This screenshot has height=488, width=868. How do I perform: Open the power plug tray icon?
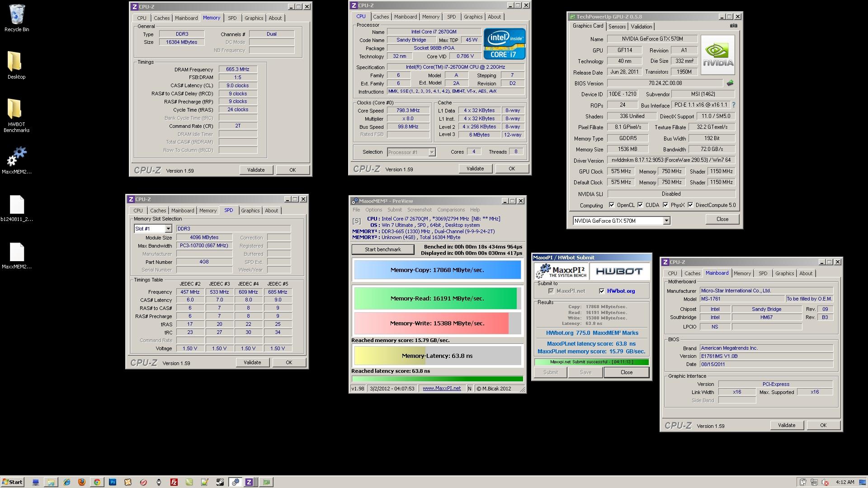click(803, 482)
